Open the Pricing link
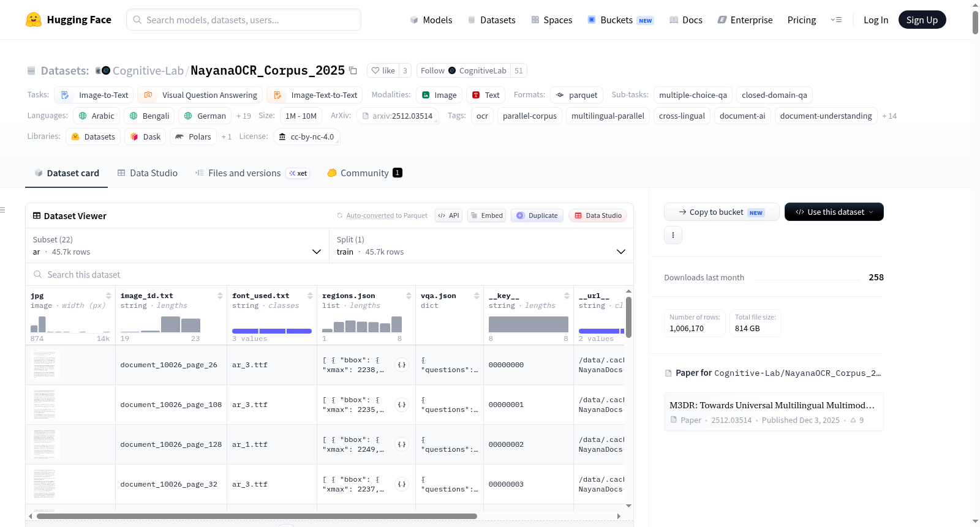Screen dimensions: 980x527 (802, 20)
